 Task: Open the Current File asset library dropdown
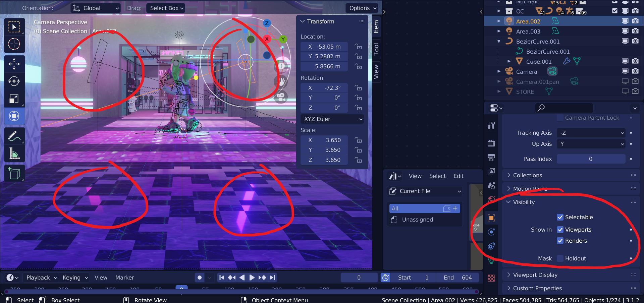(425, 191)
